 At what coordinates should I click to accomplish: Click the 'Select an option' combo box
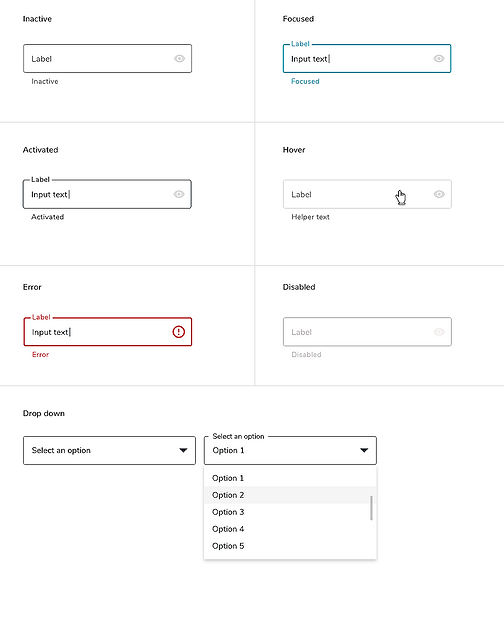[x=109, y=450]
